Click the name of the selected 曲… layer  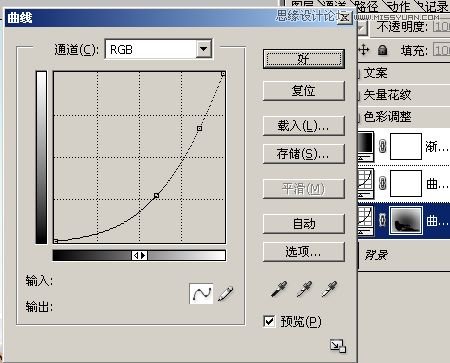pyautogui.click(x=437, y=221)
